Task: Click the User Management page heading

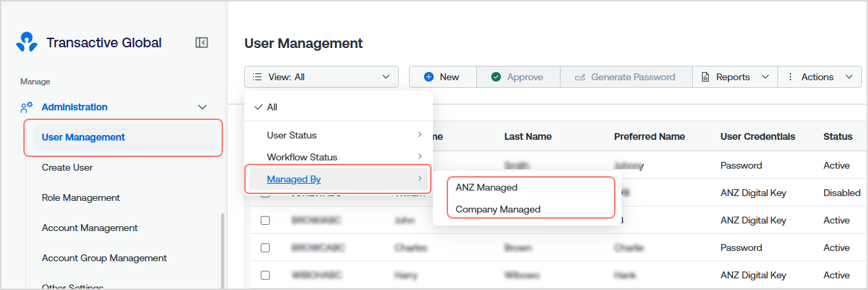Action: click(x=303, y=43)
